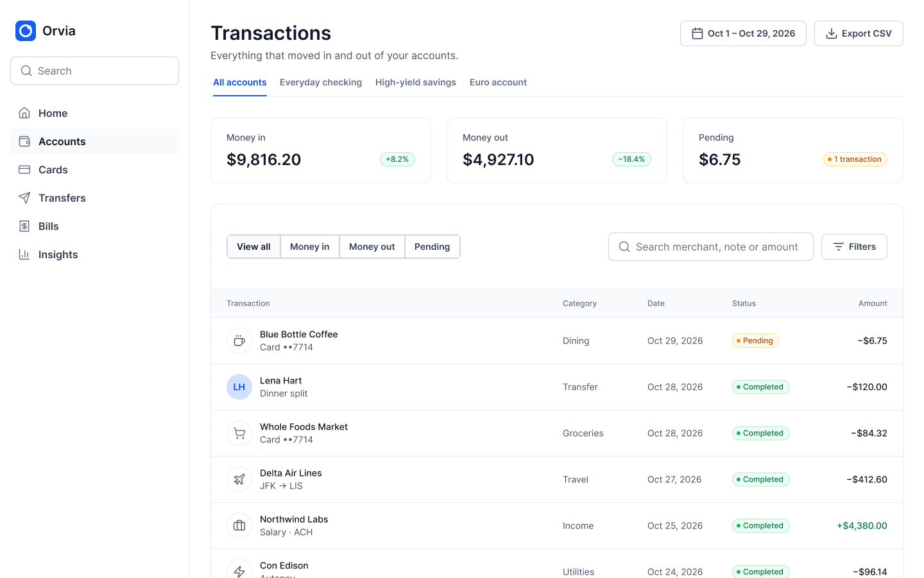Viewport: 924px width, 578px height.
Task: Click the Accounts wallet icon
Action: [x=24, y=141]
